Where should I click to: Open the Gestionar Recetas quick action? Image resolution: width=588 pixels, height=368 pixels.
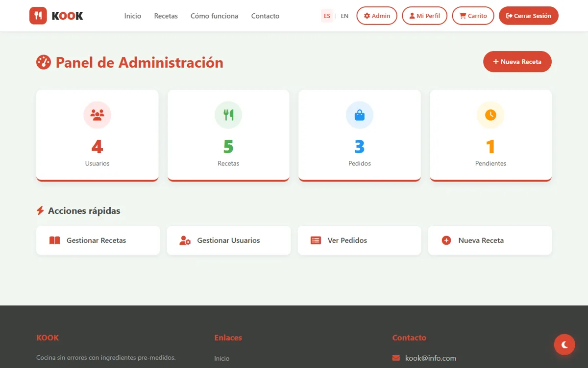point(98,240)
